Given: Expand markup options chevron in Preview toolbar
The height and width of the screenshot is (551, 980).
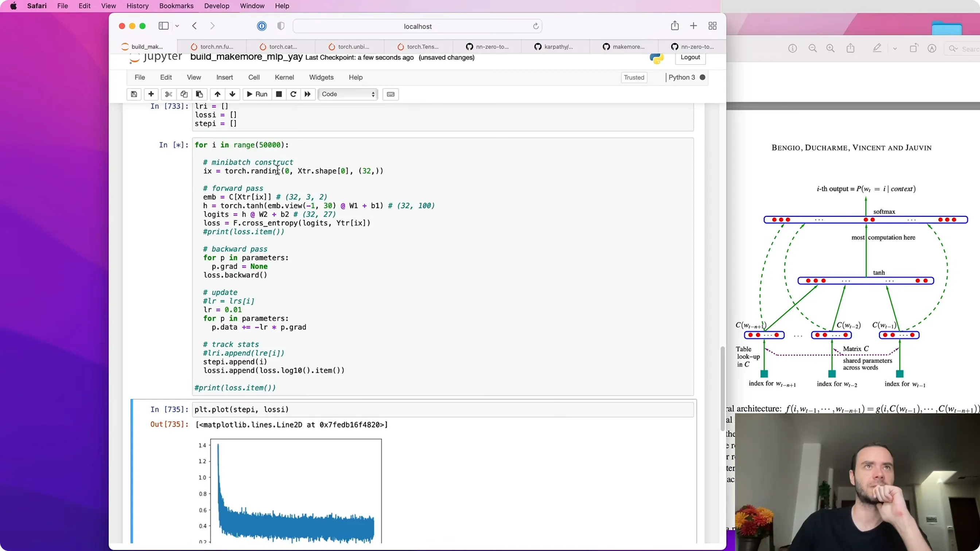Looking at the screenshot, I should point(895,48).
